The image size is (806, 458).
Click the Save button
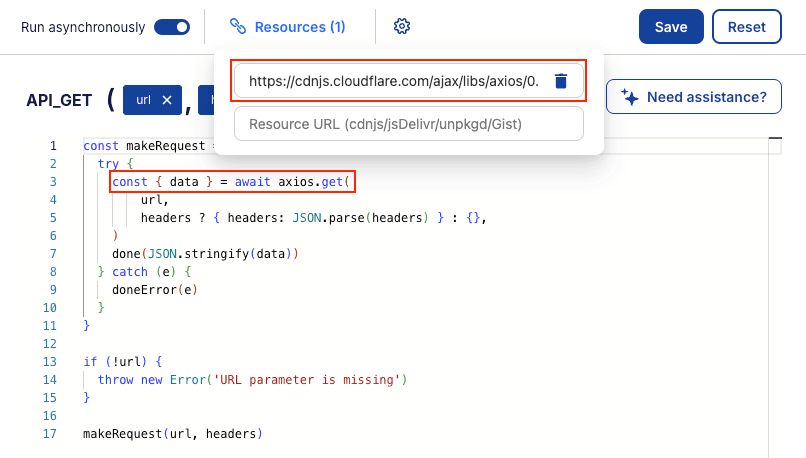pos(671,27)
